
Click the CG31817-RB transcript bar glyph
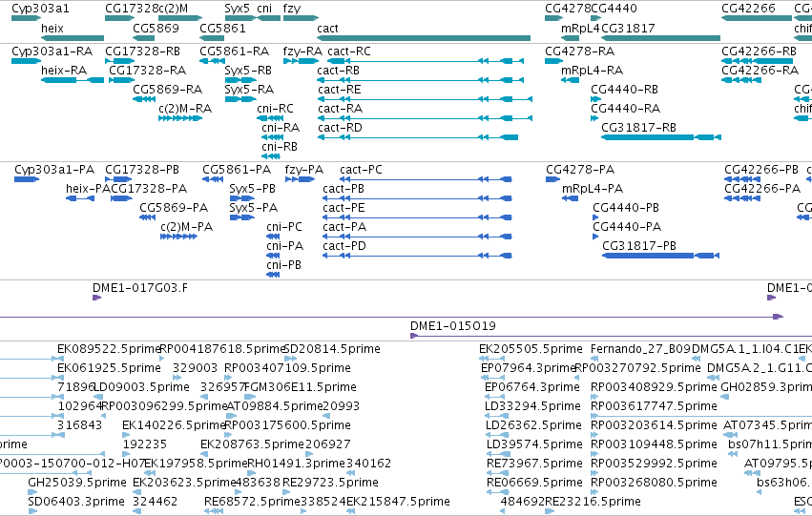tap(661, 137)
